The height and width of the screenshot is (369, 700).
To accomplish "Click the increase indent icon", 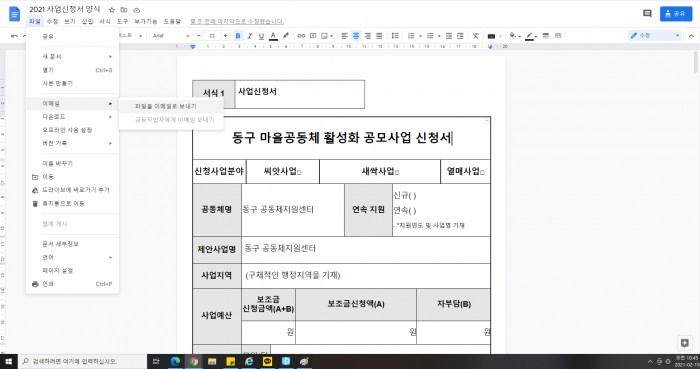I will 460,36.
